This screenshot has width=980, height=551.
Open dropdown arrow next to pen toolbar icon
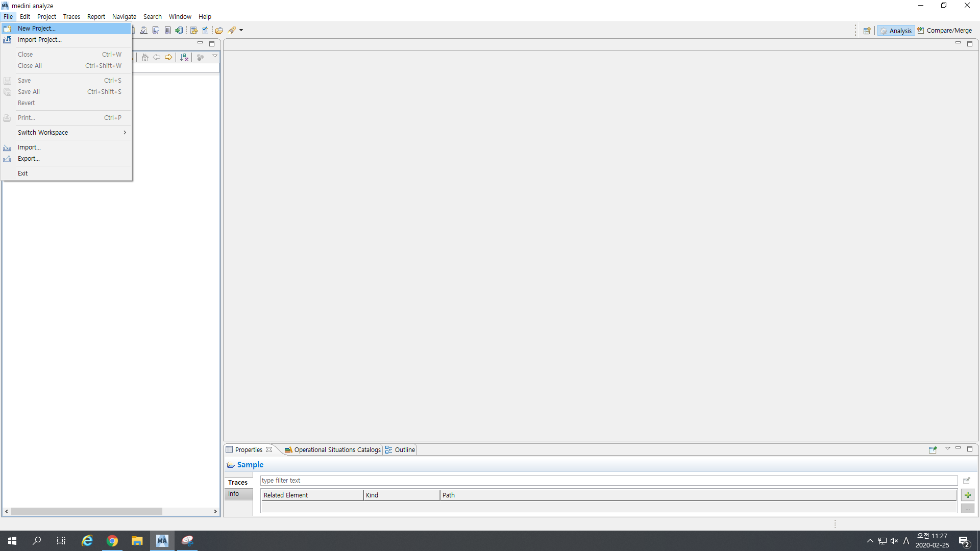click(241, 31)
